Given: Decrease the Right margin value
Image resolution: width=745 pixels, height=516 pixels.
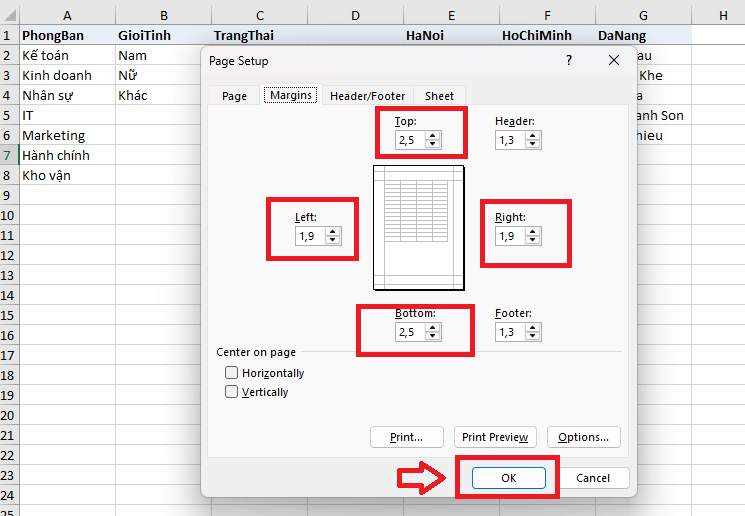Looking at the screenshot, I should [x=533, y=240].
